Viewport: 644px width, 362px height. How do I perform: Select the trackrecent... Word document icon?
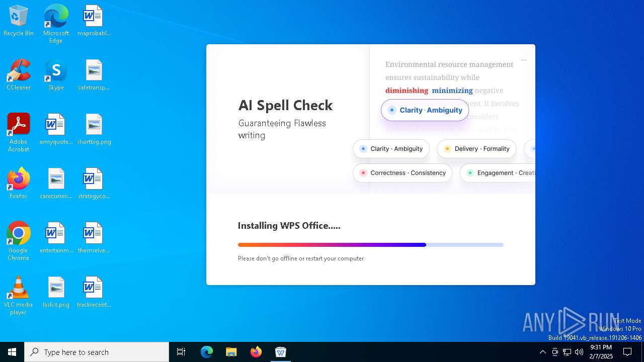point(94,293)
